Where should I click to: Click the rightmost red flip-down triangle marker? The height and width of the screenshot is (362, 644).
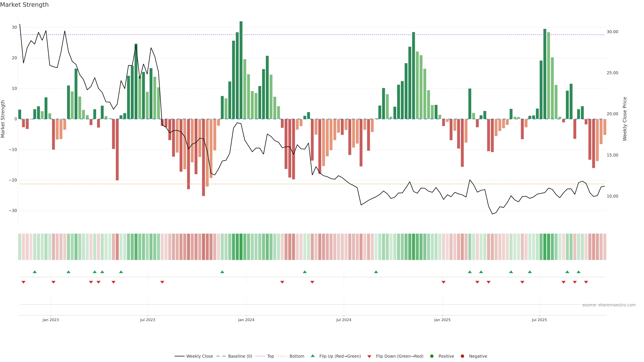pyautogui.click(x=586, y=282)
